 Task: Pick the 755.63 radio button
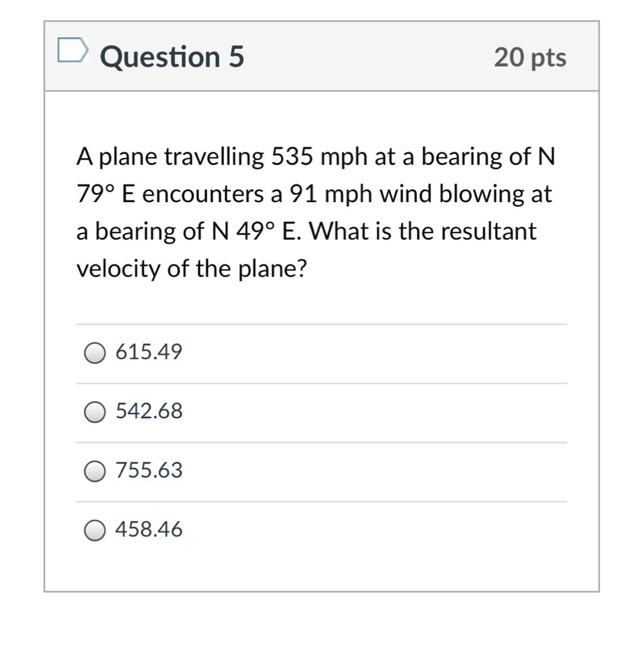tap(95, 471)
